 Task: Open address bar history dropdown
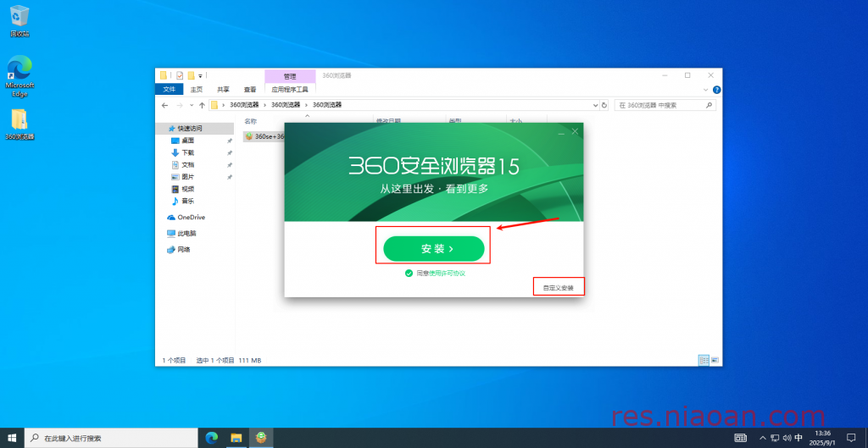(x=595, y=105)
